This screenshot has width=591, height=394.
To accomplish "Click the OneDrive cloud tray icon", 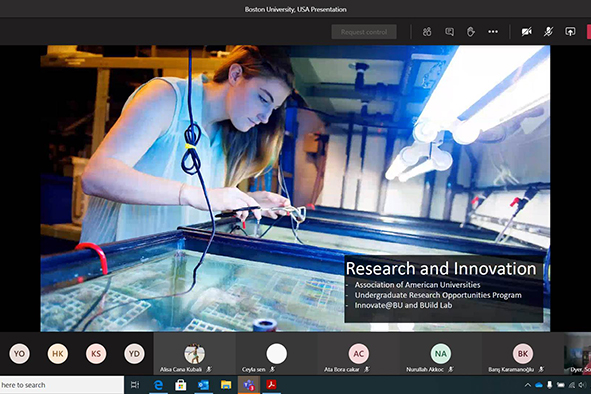I will (539, 385).
